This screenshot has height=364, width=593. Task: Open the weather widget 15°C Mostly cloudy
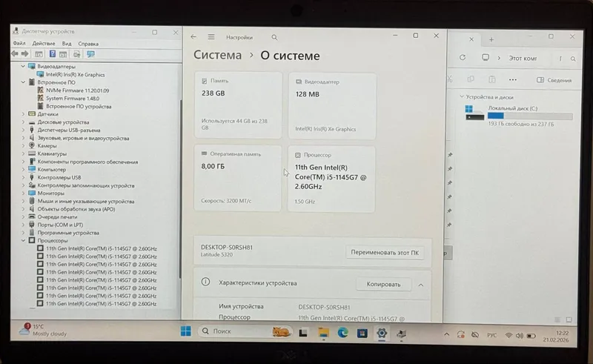tap(42, 330)
